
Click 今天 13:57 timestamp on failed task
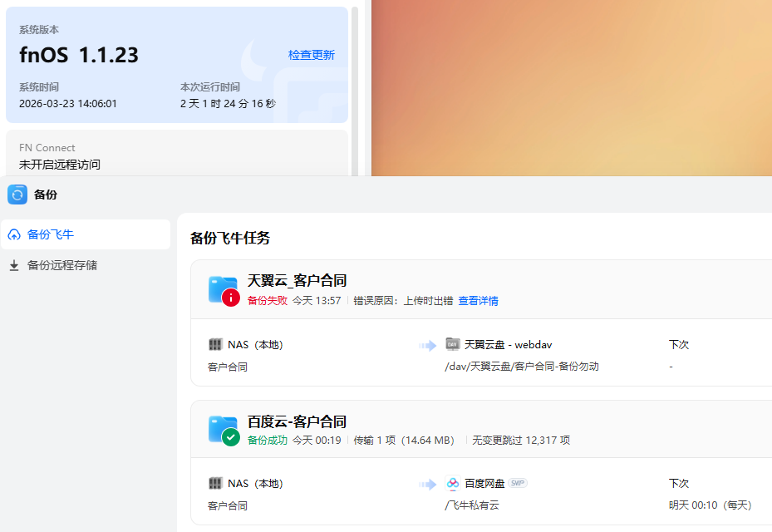click(317, 300)
